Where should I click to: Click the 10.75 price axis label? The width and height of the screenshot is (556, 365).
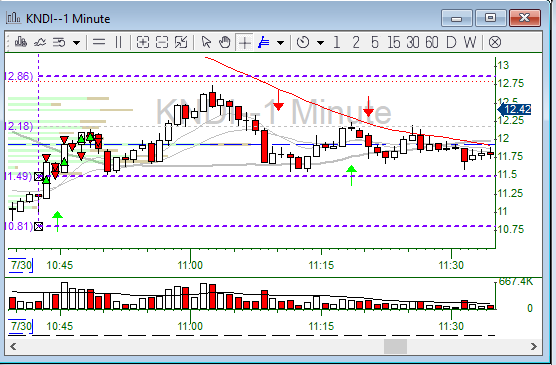coord(511,229)
